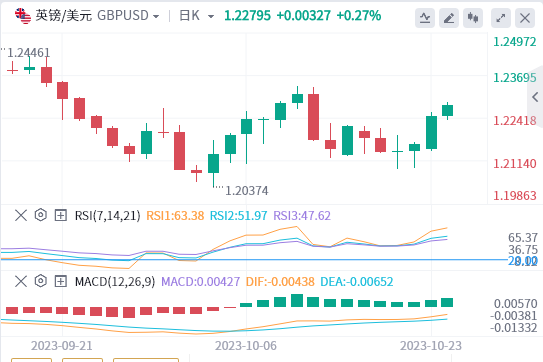543x362 pixels.
Task: Click the 2023-10-06 date marker
Action: coord(246,346)
